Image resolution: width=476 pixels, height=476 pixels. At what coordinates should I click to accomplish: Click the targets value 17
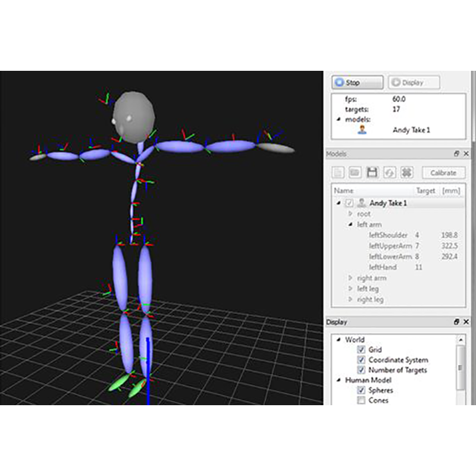click(396, 109)
